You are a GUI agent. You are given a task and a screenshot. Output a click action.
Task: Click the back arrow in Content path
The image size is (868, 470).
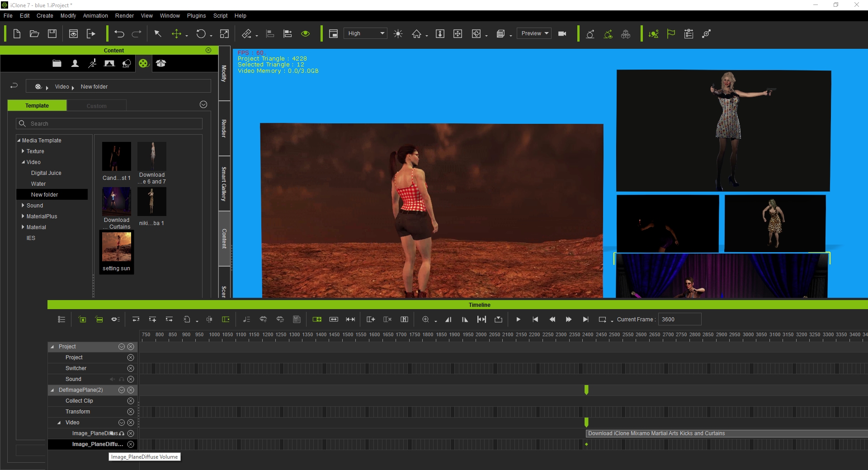[x=14, y=86]
